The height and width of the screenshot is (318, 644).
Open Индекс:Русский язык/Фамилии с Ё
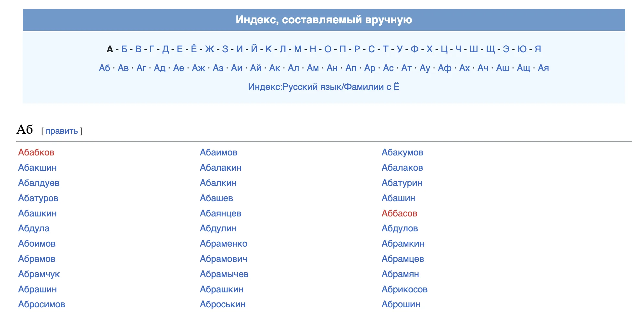point(325,86)
